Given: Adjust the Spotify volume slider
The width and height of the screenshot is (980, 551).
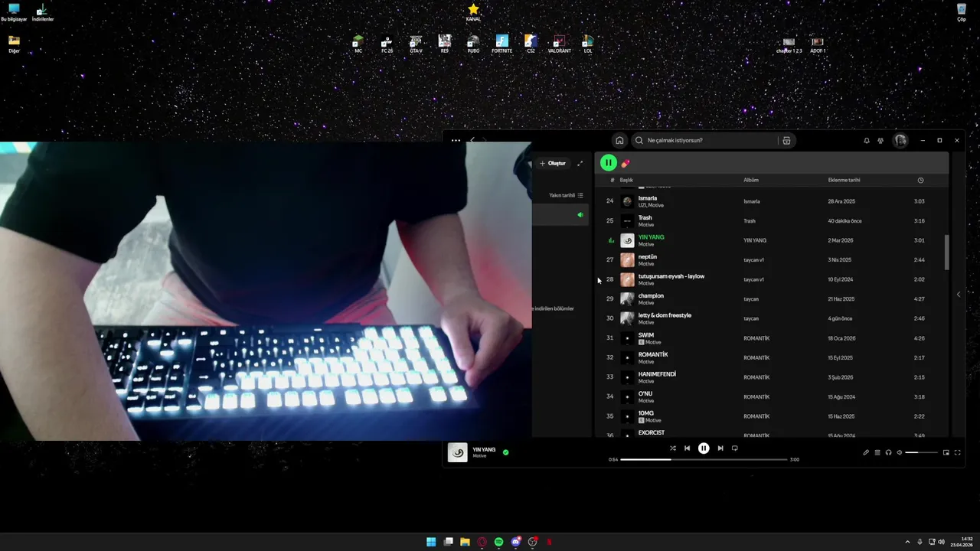Looking at the screenshot, I should (922, 452).
